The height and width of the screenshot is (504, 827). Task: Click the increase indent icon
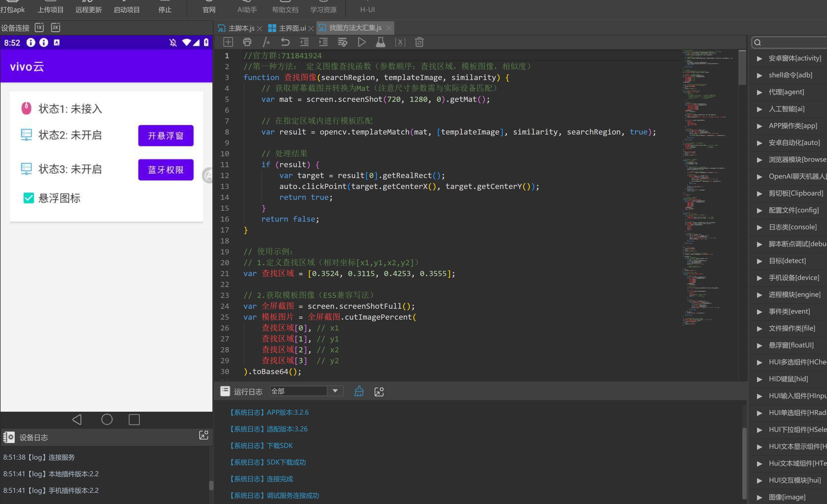click(323, 42)
